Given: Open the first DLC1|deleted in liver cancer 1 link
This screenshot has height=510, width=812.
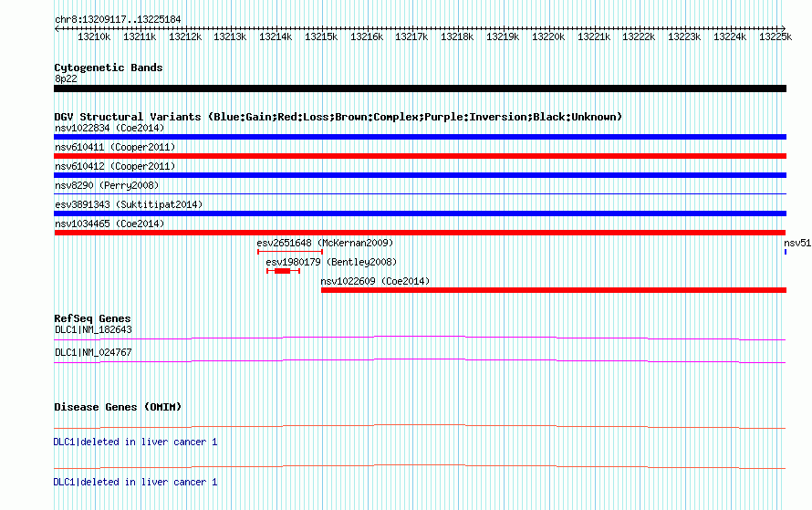Looking at the screenshot, I should 135,442.
